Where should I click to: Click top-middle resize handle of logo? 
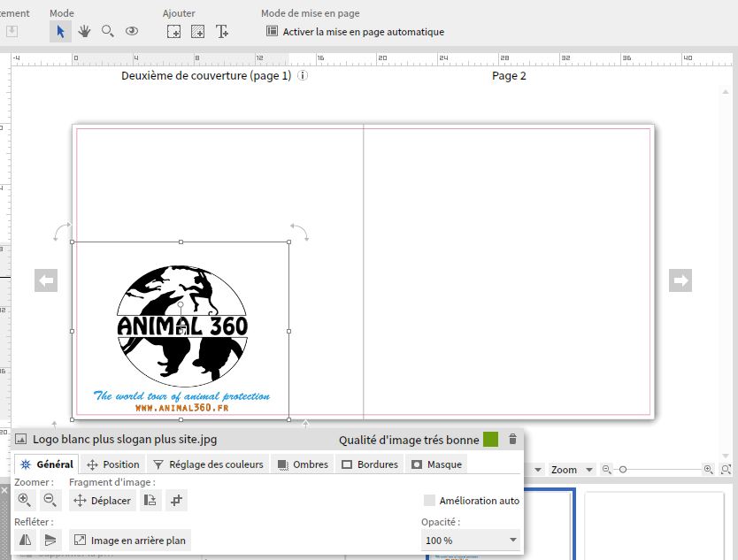(181, 242)
